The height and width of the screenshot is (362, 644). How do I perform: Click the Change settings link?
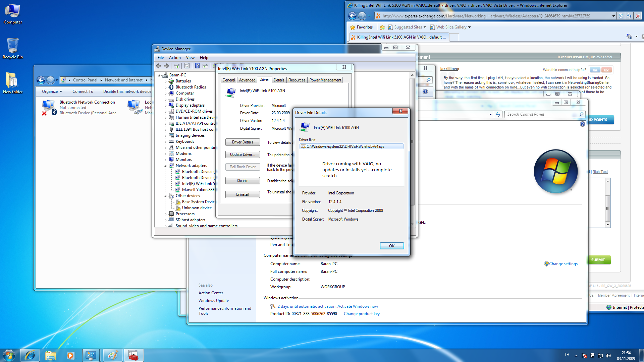point(563,264)
